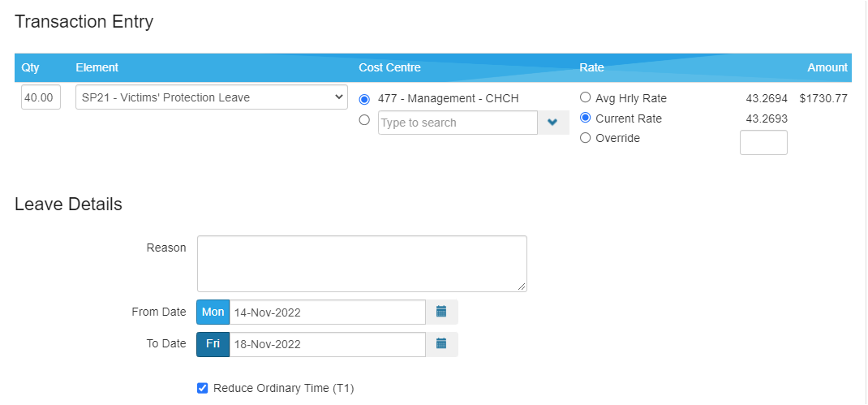The image size is (868, 405).
Task: Click the Element column header
Action: click(x=97, y=67)
